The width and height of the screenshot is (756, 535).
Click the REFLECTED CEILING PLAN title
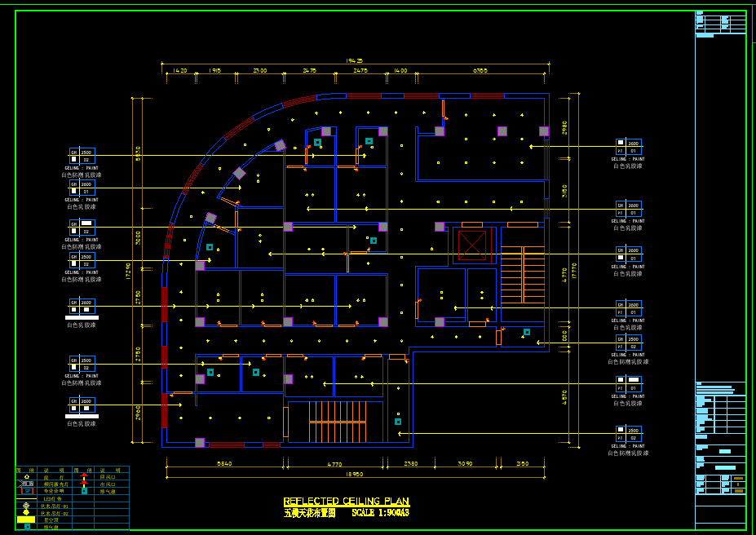coord(346,502)
